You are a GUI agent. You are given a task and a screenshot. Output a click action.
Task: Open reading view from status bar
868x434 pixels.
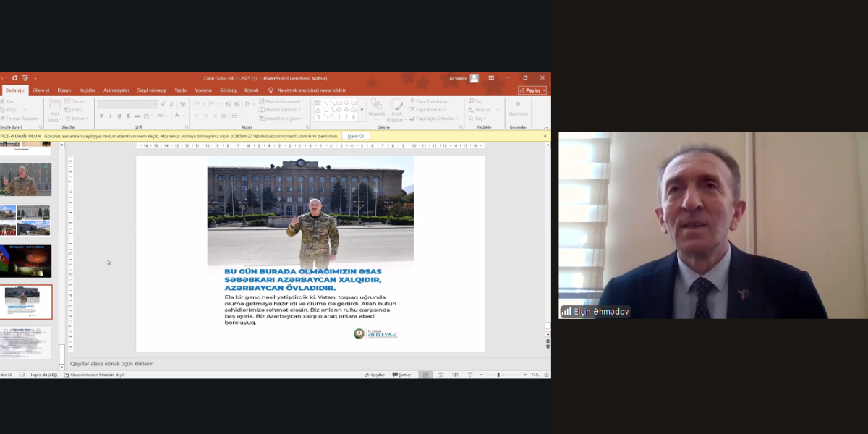pyautogui.click(x=454, y=375)
